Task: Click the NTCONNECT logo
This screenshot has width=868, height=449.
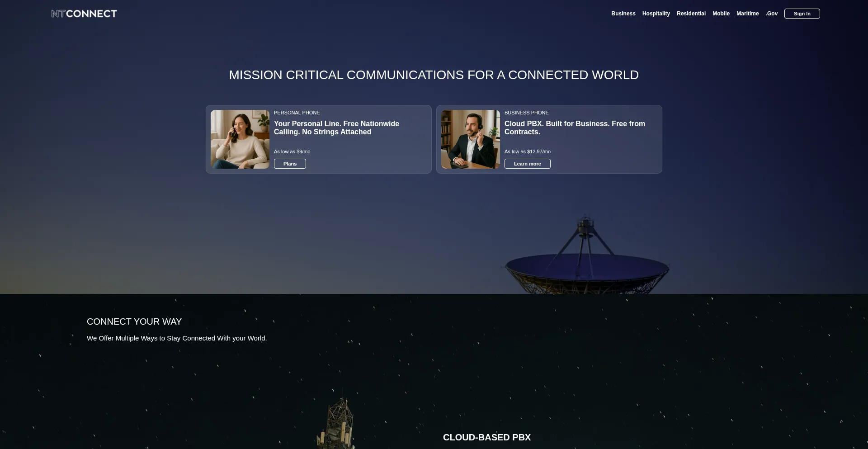Action: point(84,13)
